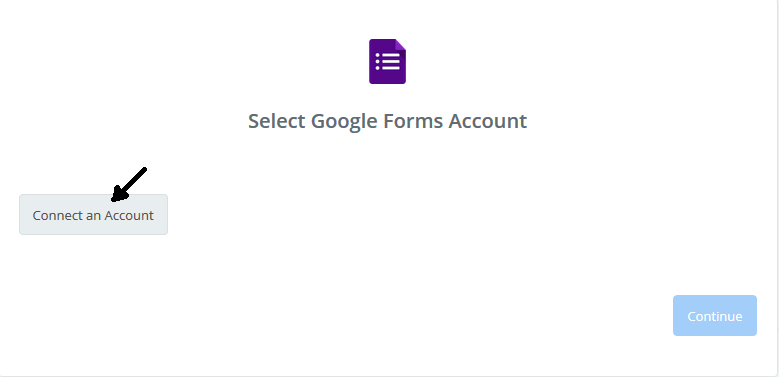Click the folded corner of Forms icon
This screenshot has height=377, width=779.
coord(400,45)
